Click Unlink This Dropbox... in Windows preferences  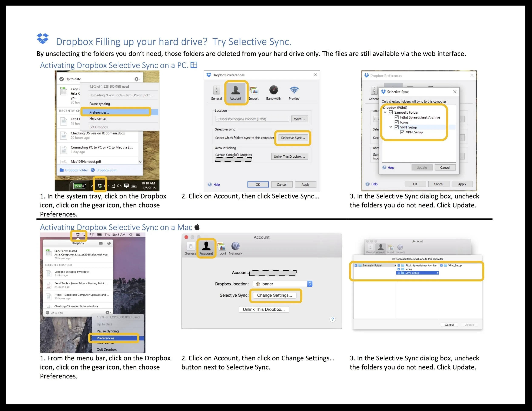[289, 157]
